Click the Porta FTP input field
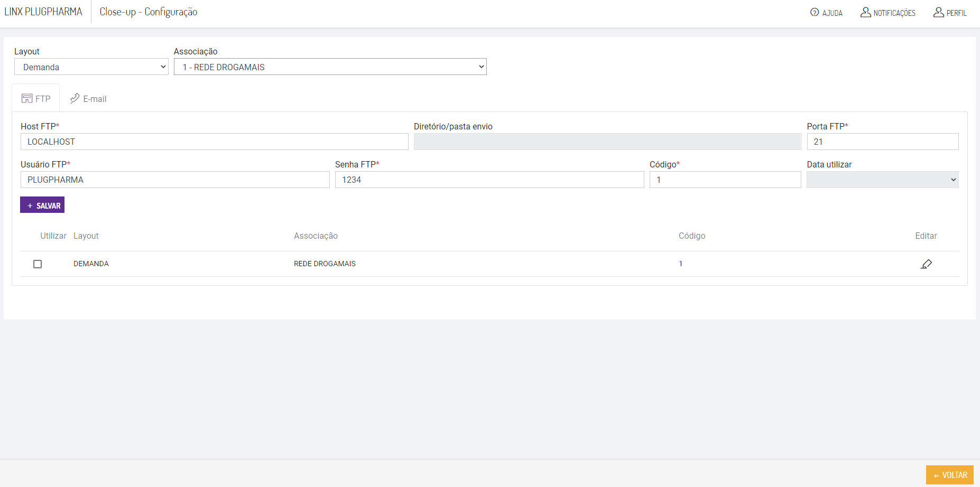The image size is (980, 487). pyautogui.click(x=882, y=142)
